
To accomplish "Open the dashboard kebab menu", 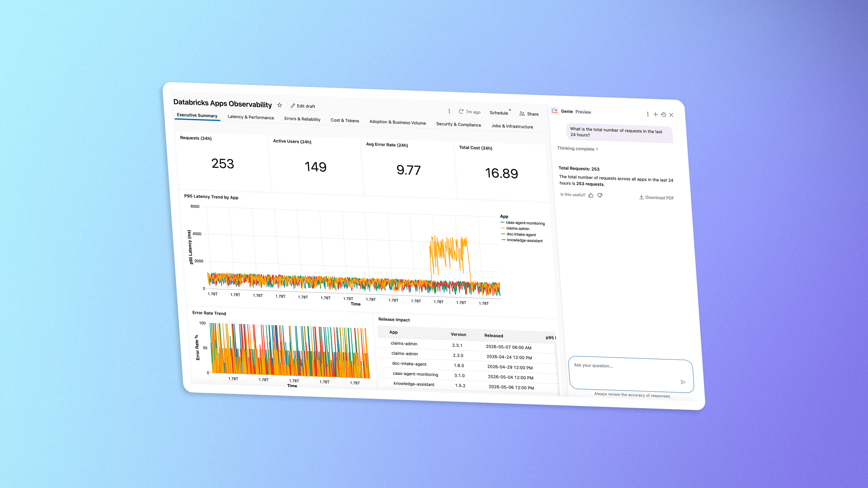I will (x=449, y=111).
